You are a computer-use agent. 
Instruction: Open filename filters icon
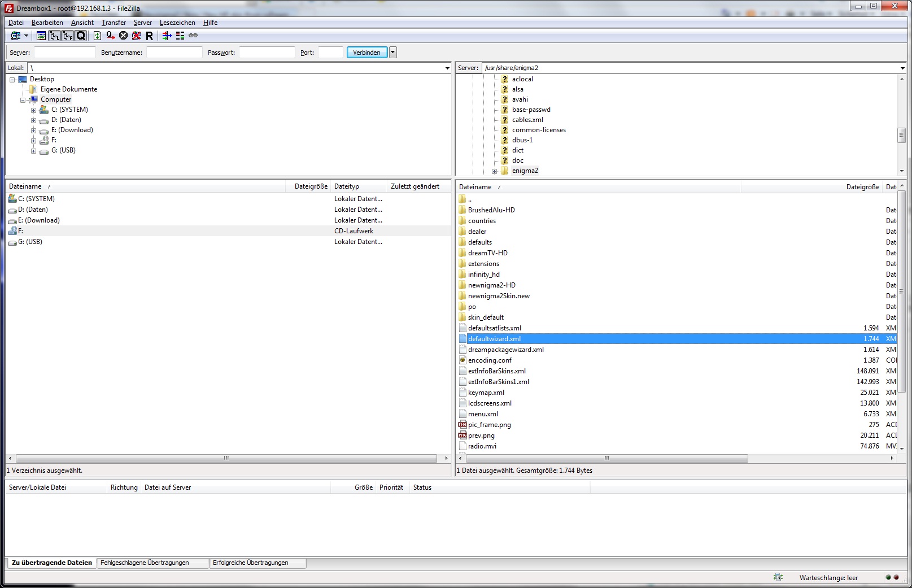(x=167, y=36)
